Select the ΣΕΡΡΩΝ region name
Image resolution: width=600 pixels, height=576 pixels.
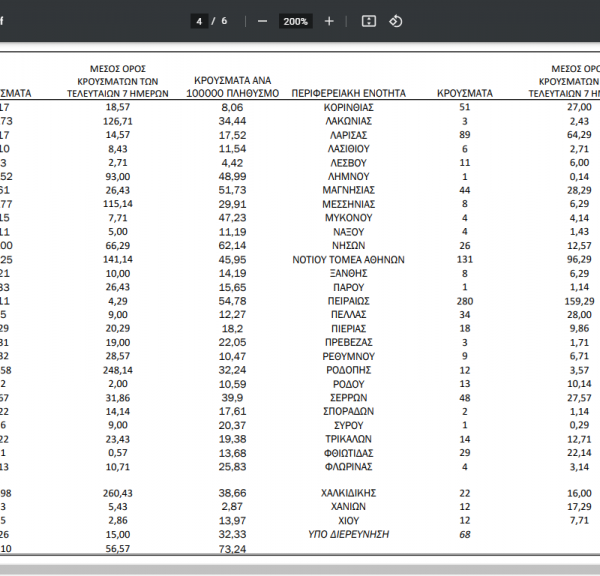[x=349, y=398]
